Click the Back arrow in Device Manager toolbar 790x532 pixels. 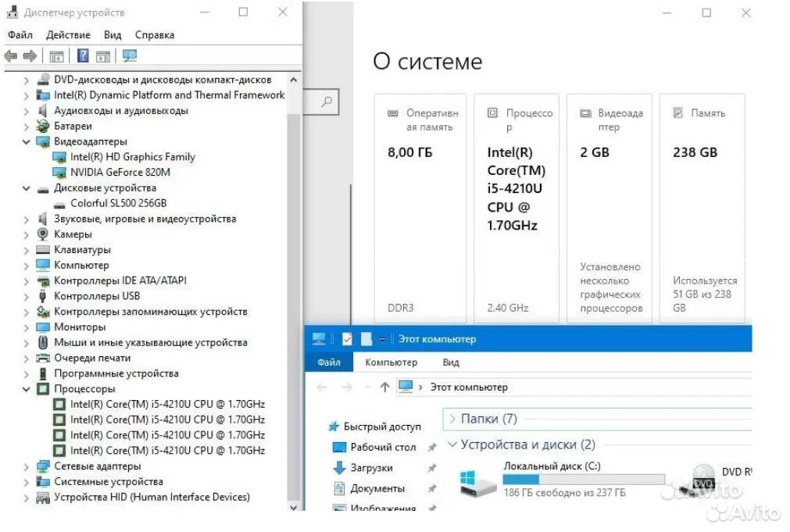(11, 56)
